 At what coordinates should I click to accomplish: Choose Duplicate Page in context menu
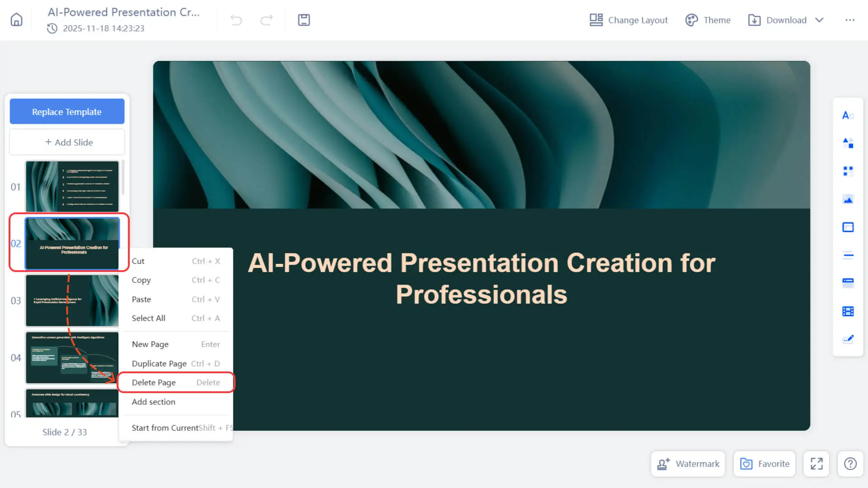pyautogui.click(x=176, y=363)
